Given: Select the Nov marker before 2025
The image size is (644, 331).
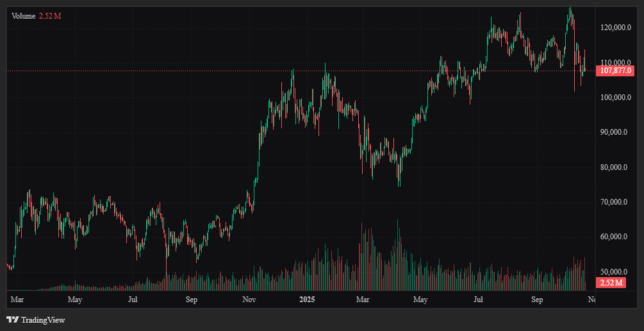Looking at the screenshot, I should click(250, 300).
